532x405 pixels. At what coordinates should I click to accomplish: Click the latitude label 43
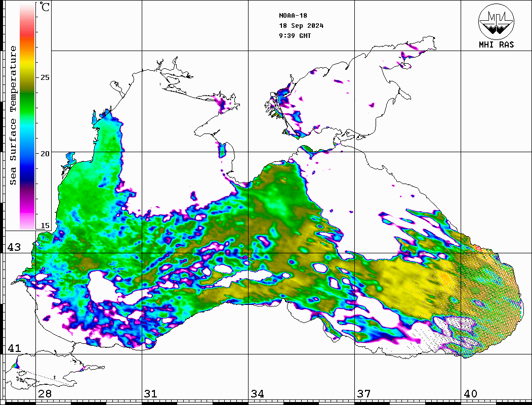(14, 247)
